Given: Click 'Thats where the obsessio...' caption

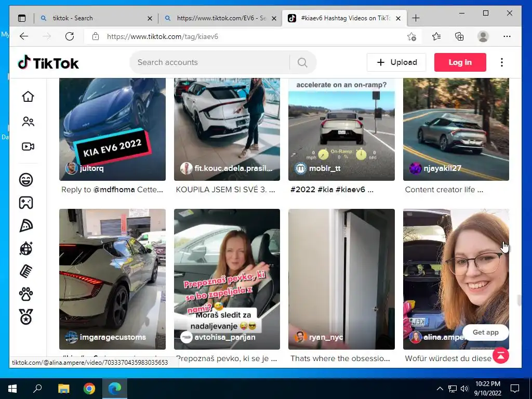Looking at the screenshot, I should tap(340, 358).
